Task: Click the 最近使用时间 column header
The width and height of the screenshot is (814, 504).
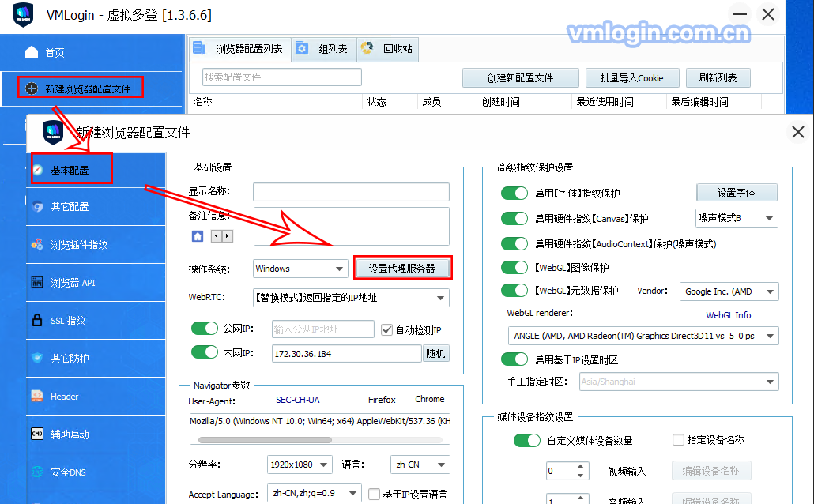Action: tap(605, 102)
